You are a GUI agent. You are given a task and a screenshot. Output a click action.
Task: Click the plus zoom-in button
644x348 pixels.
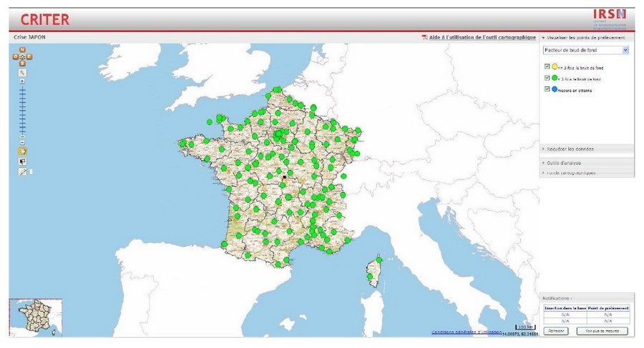pos(23,81)
